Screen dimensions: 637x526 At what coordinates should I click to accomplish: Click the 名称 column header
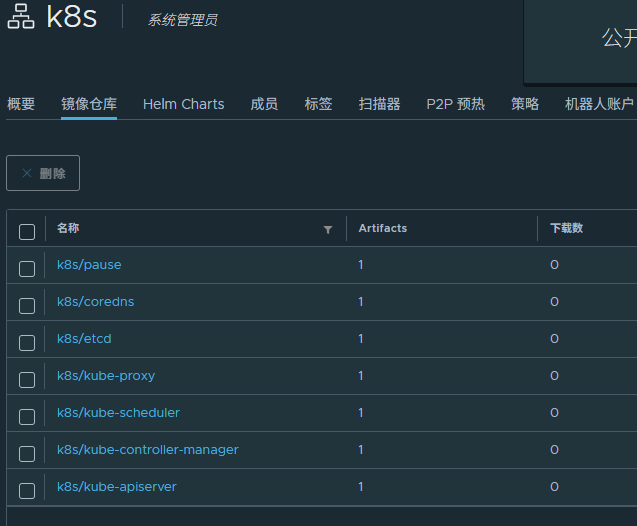click(68, 228)
